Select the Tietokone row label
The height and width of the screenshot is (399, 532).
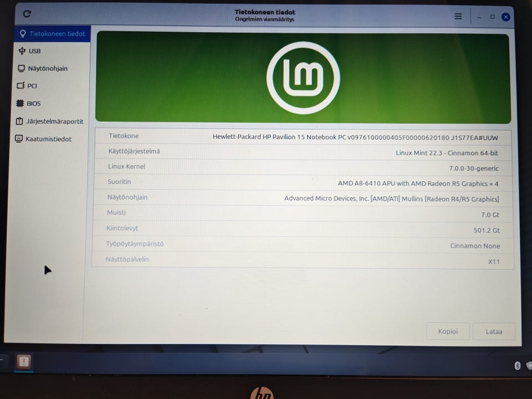(x=124, y=136)
